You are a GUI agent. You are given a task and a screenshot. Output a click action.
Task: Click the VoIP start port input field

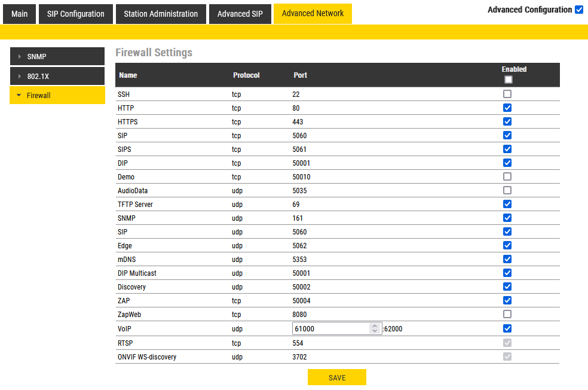point(331,328)
